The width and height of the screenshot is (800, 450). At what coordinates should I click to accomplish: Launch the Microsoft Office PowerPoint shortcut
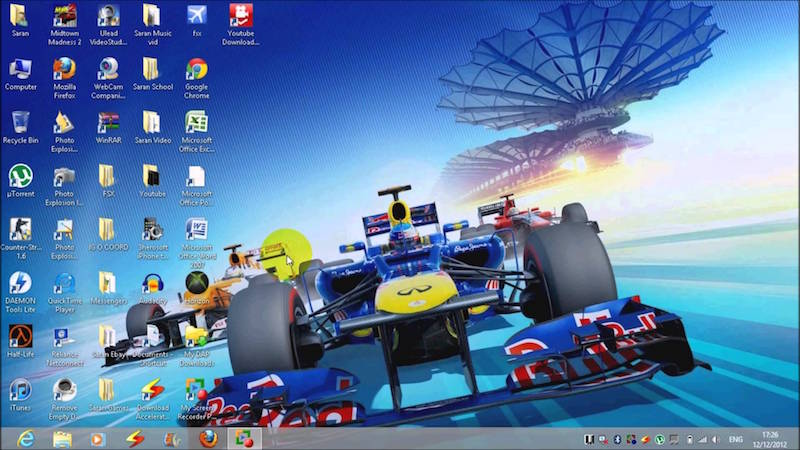(x=197, y=185)
